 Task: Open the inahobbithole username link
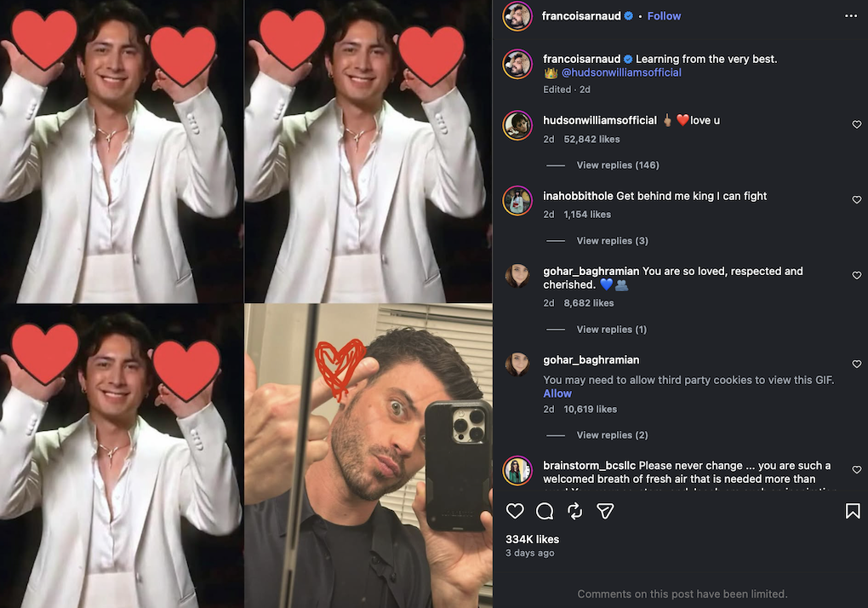(578, 196)
